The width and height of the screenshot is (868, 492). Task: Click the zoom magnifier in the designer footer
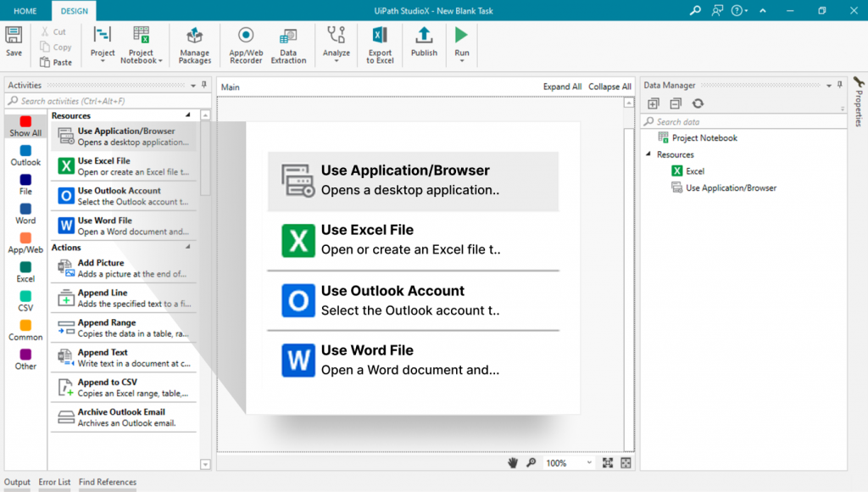531,462
